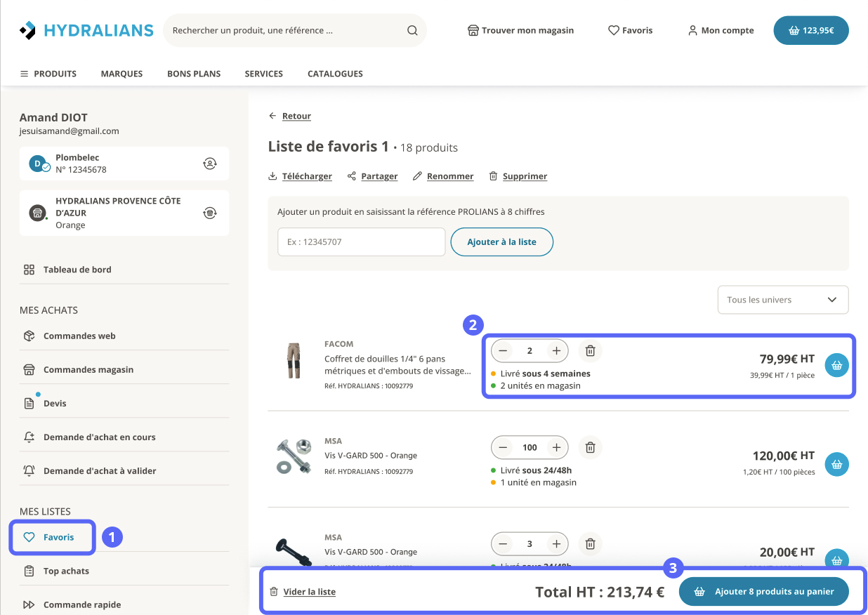Open the BONS PLANS menu

tap(194, 74)
